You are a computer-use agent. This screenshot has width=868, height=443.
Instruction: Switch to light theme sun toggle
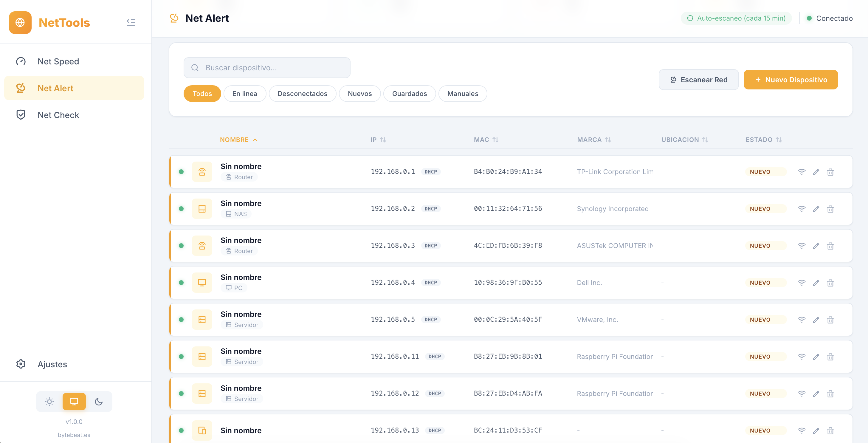49,402
